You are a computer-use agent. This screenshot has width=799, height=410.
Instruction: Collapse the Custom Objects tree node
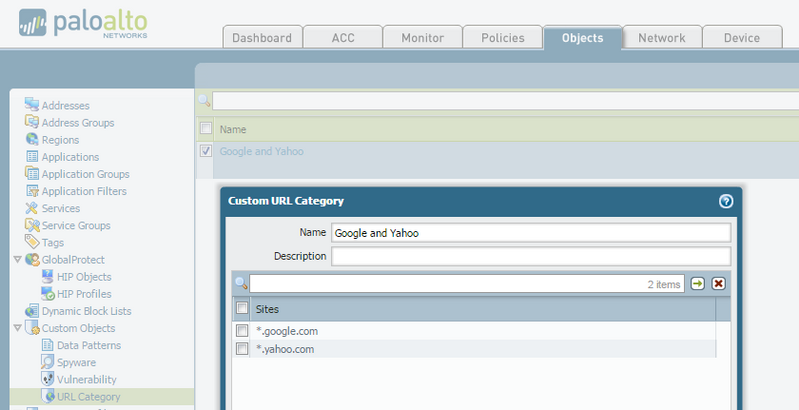[x=17, y=328]
